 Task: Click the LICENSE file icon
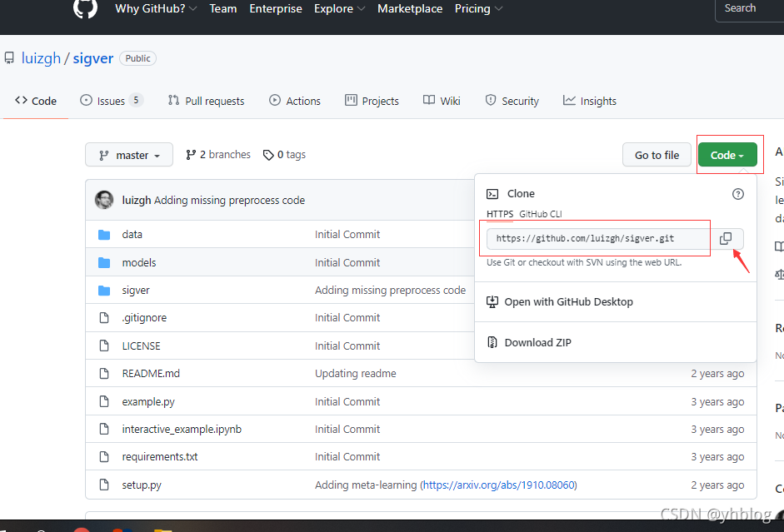pos(104,346)
